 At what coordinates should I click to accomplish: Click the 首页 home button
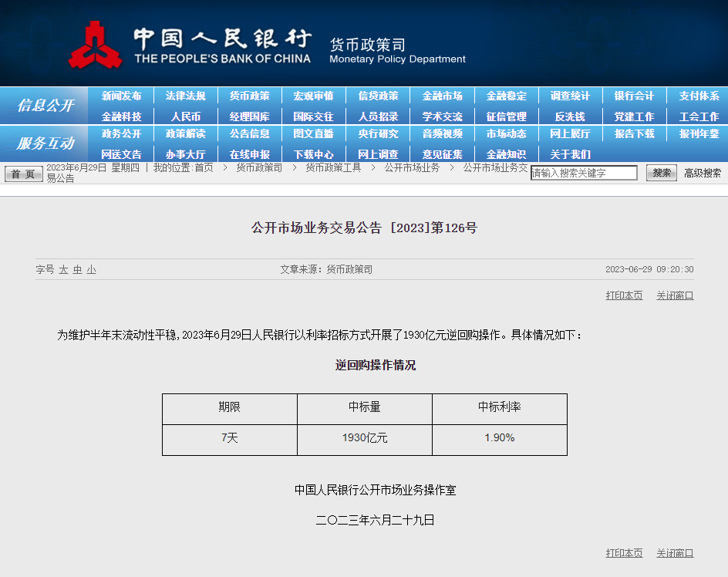[23, 174]
